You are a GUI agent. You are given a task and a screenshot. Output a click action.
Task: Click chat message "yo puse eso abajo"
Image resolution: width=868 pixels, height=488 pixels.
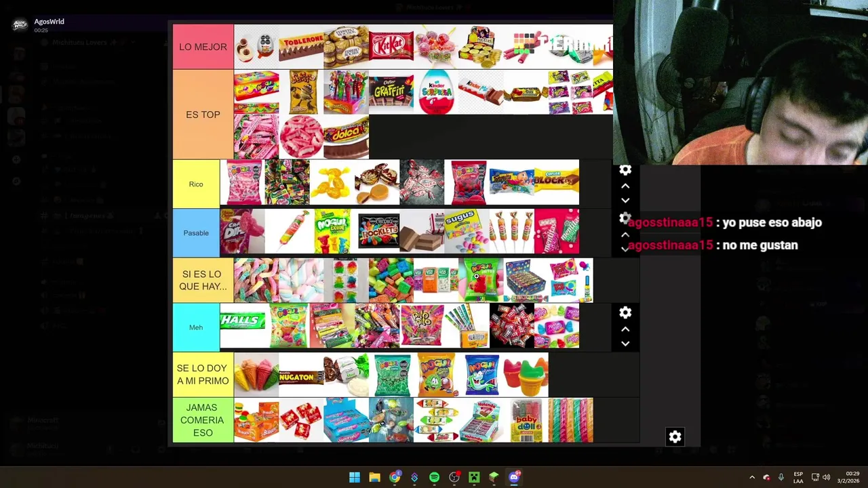coord(772,222)
